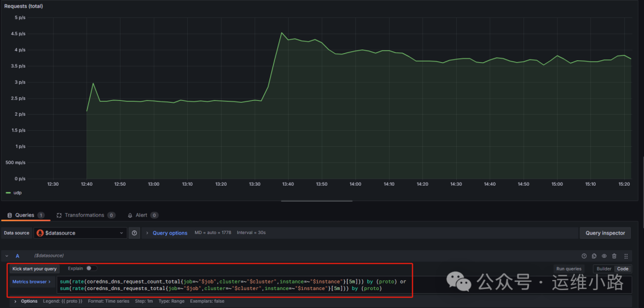This screenshot has width=644, height=308.
Task: Click Kick start your query
Action: click(35, 269)
